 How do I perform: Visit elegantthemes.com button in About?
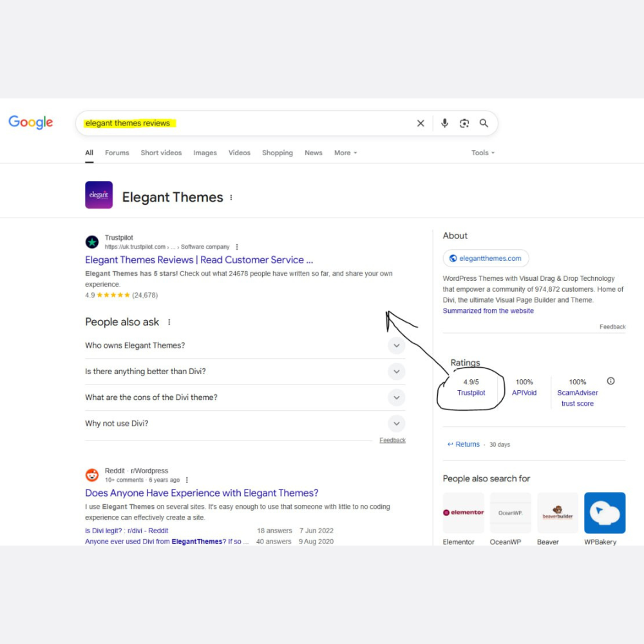[x=486, y=258]
